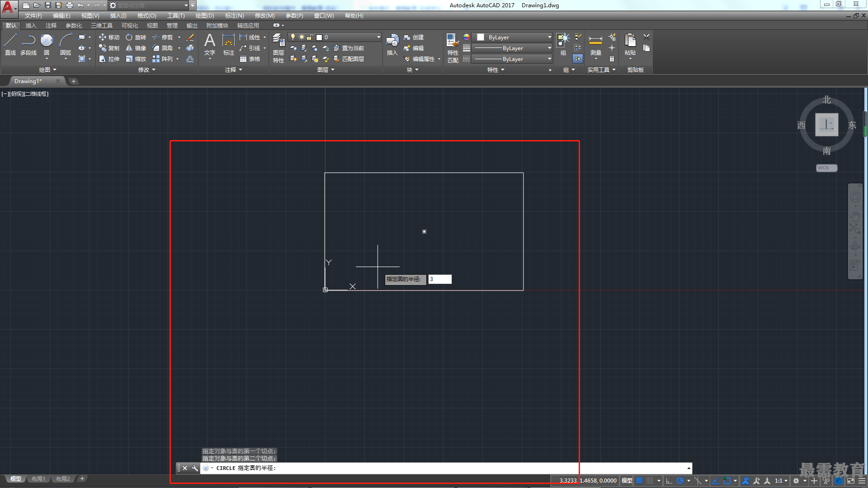Click the Copy (复制) tool
The image size is (868, 488).
[109, 48]
